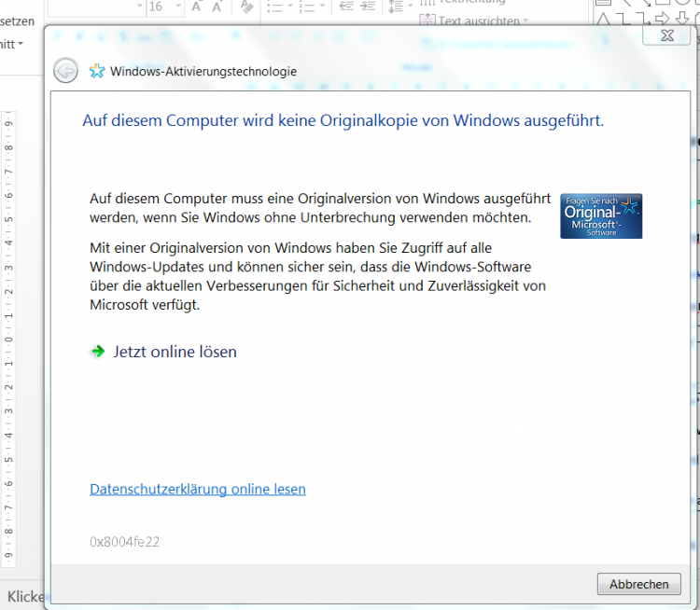Select the Zurücksetzen ribbon command
700x610 pixels.
coord(17,21)
